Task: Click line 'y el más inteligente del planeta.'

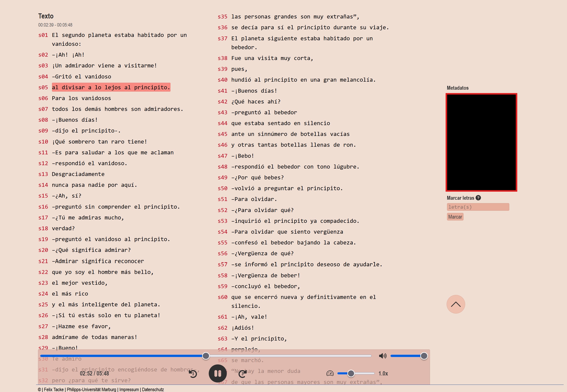Action: (106, 304)
